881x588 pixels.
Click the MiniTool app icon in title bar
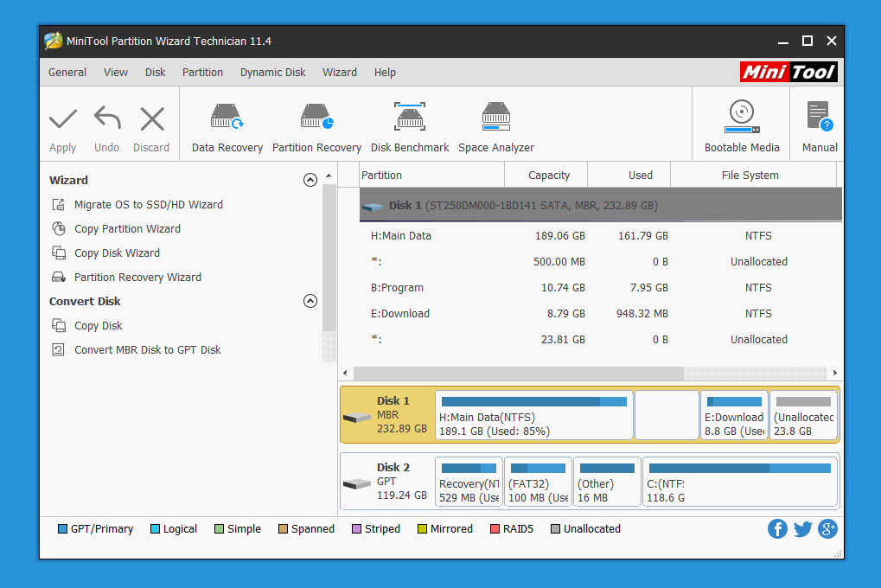point(54,41)
